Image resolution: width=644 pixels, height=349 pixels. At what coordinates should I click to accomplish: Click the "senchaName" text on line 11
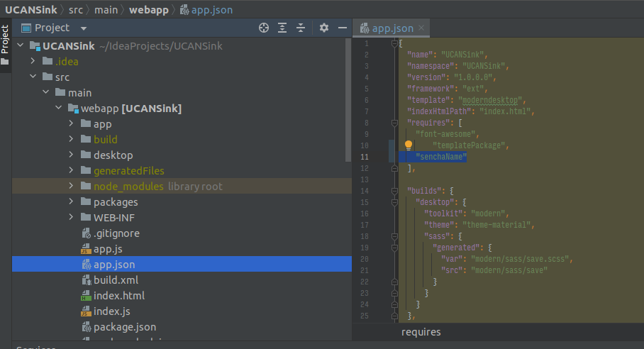[441, 157]
